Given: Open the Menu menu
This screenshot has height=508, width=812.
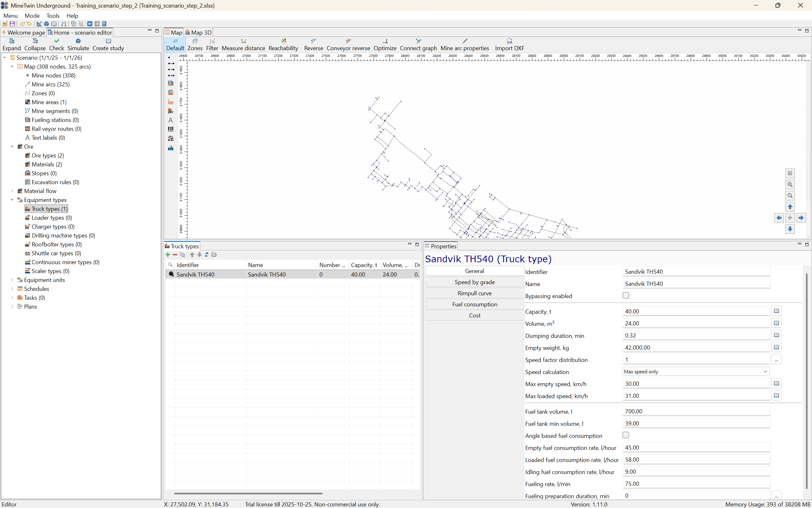Looking at the screenshot, I should pos(10,16).
